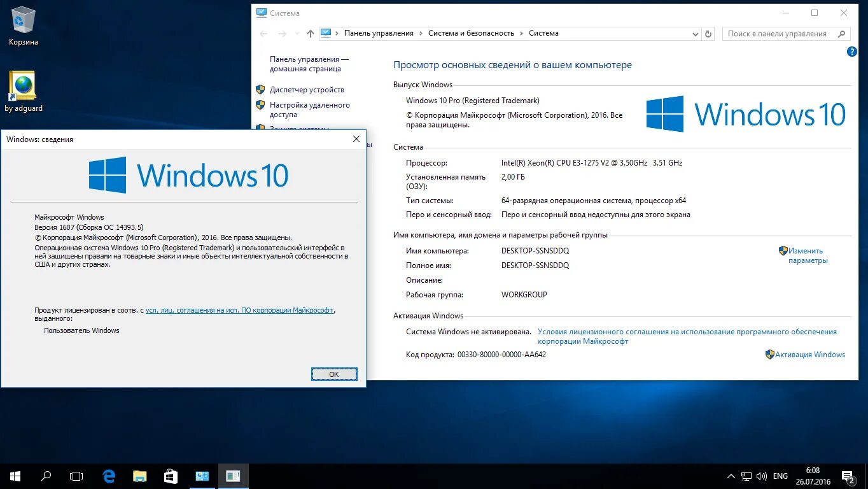This screenshot has height=489, width=868.
Task: Go back in the System window
Action: pyautogui.click(x=264, y=33)
